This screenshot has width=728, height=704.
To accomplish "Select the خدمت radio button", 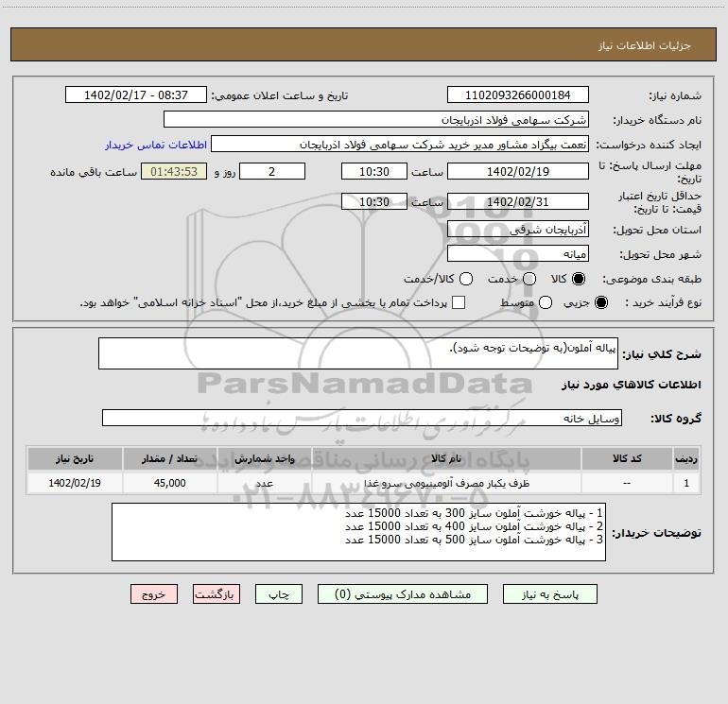I will pos(529,279).
